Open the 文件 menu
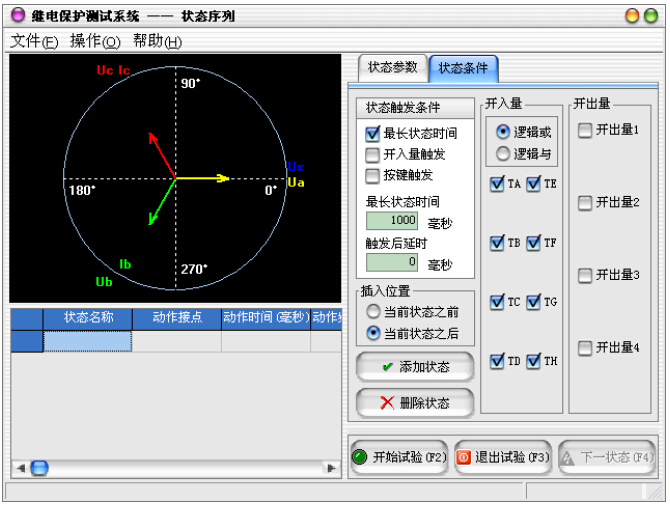670x506 pixels. tap(34, 41)
